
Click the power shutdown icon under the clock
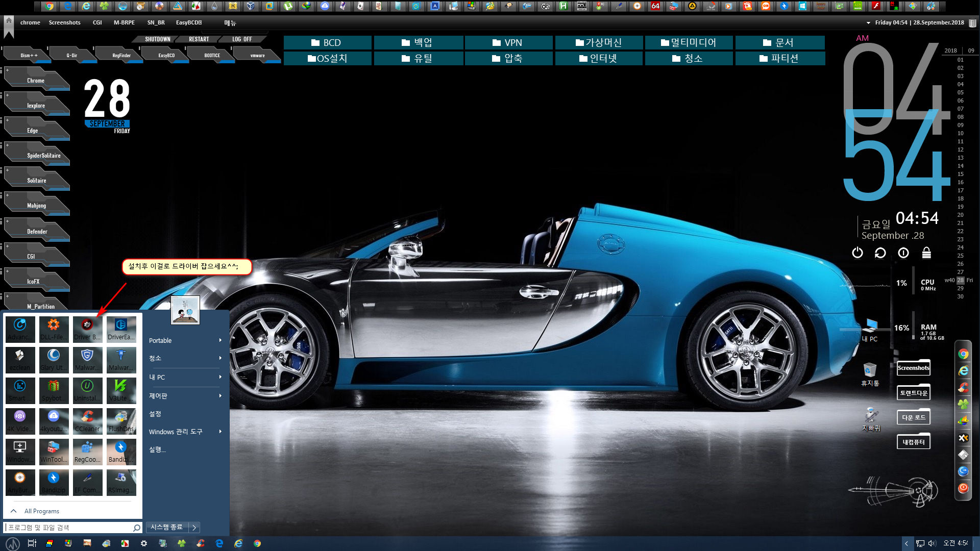(857, 253)
